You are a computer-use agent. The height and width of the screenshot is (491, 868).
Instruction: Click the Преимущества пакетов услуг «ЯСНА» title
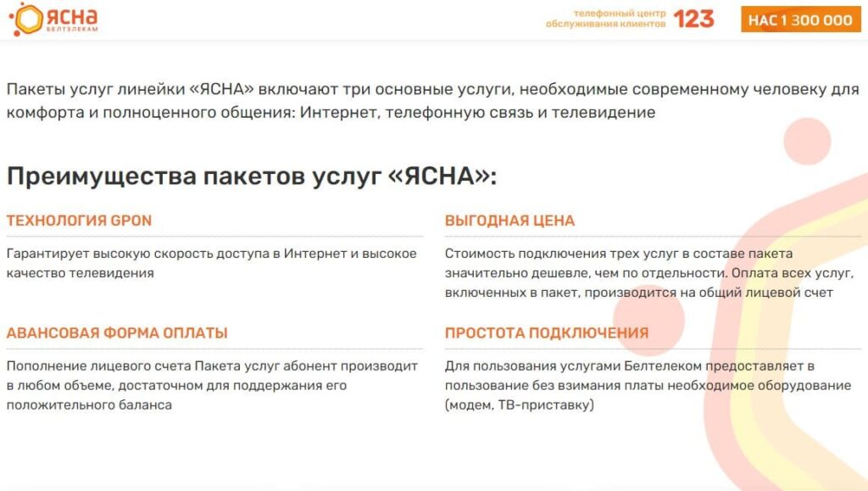[252, 176]
